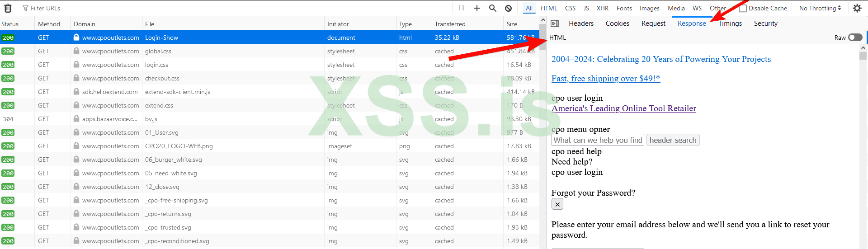Open 'America's Leading Online Tool Retailer' link
868x249 pixels.
tap(624, 108)
